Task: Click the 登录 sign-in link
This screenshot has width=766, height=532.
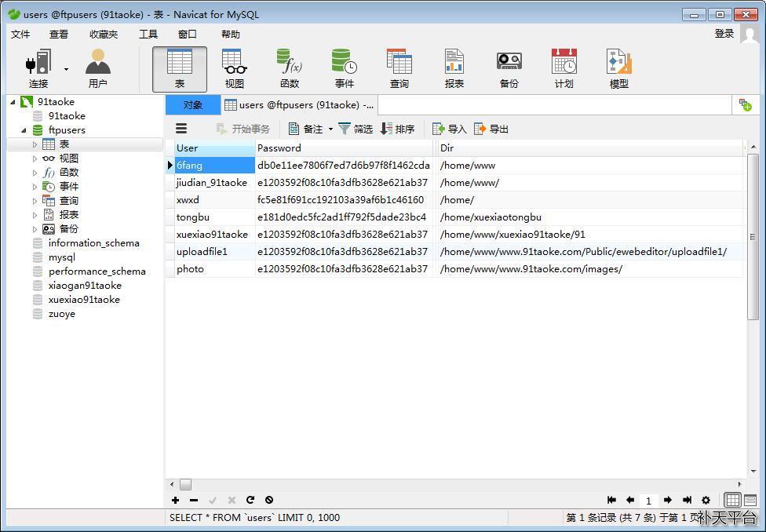Action: 724,33
